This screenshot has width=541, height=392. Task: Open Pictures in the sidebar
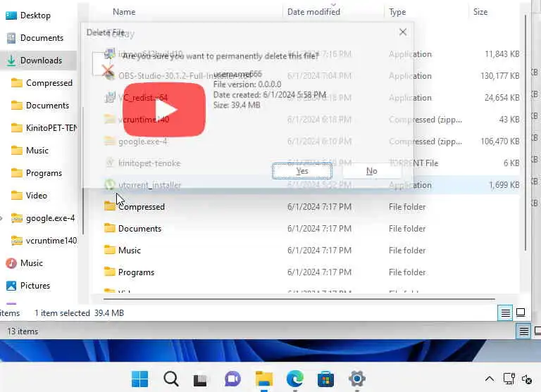(28, 286)
